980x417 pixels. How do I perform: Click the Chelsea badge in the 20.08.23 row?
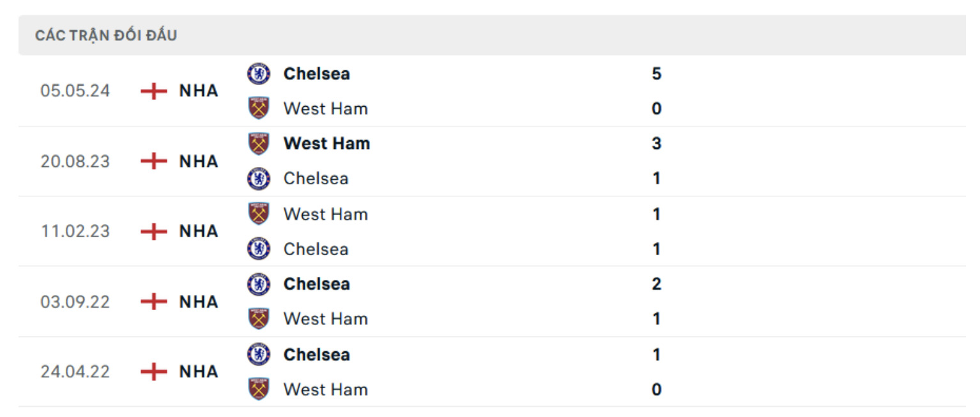(x=259, y=178)
